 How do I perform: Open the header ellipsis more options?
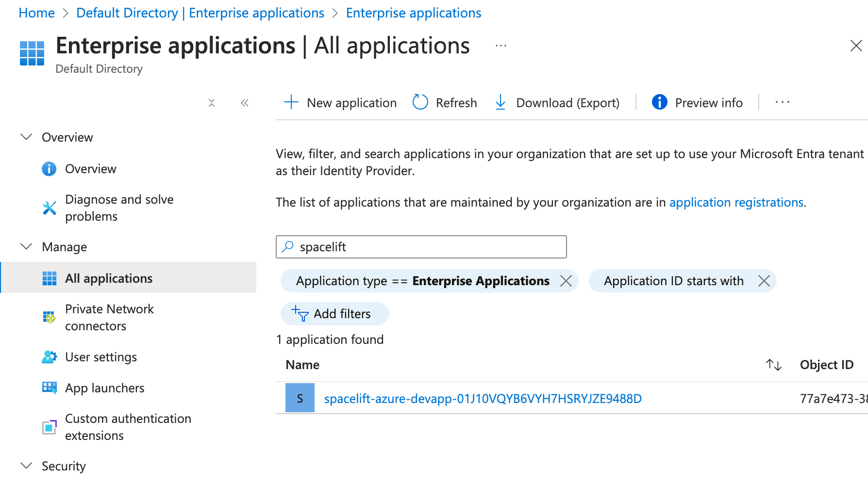tap(501, 46)
